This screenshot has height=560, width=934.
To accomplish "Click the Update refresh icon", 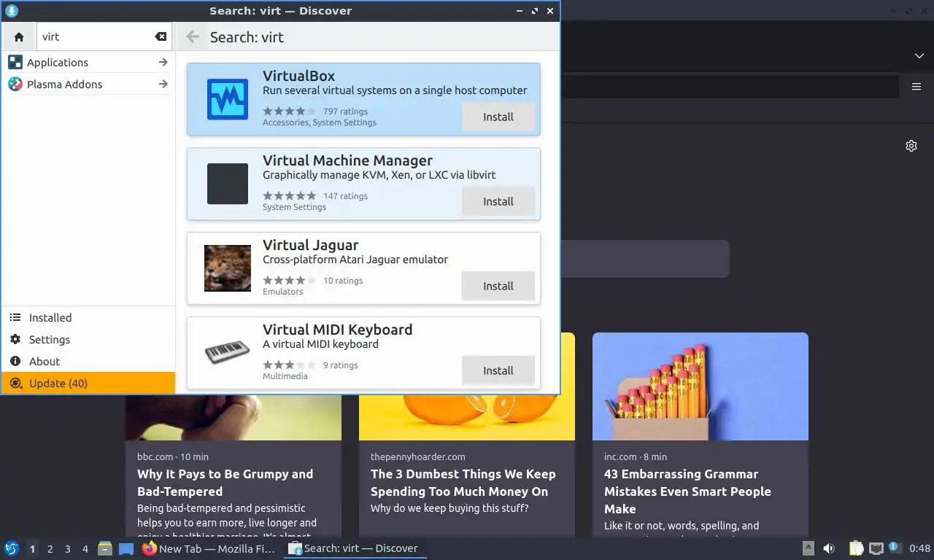I will click(x=15, y=384).
